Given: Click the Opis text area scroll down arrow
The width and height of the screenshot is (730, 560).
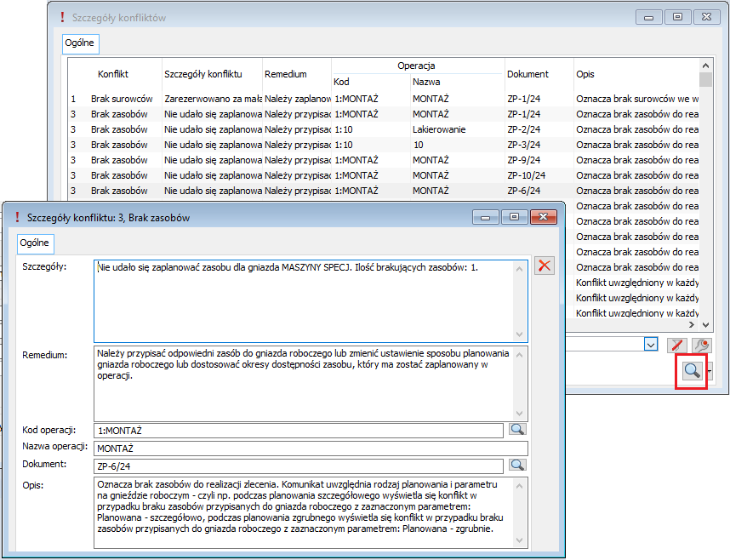Looking at the screenshot, I should (x=520, y=540).
